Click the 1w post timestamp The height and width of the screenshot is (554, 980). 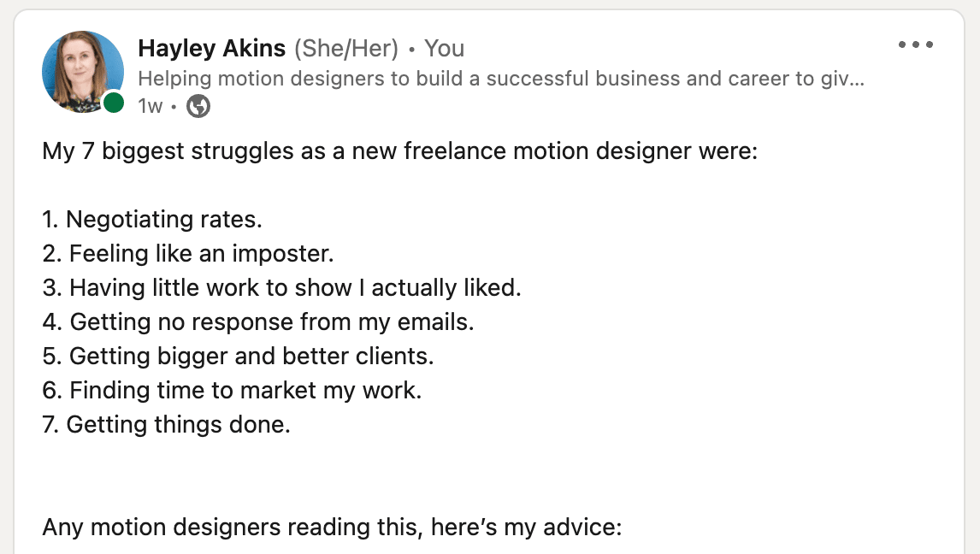pos(150,105)
